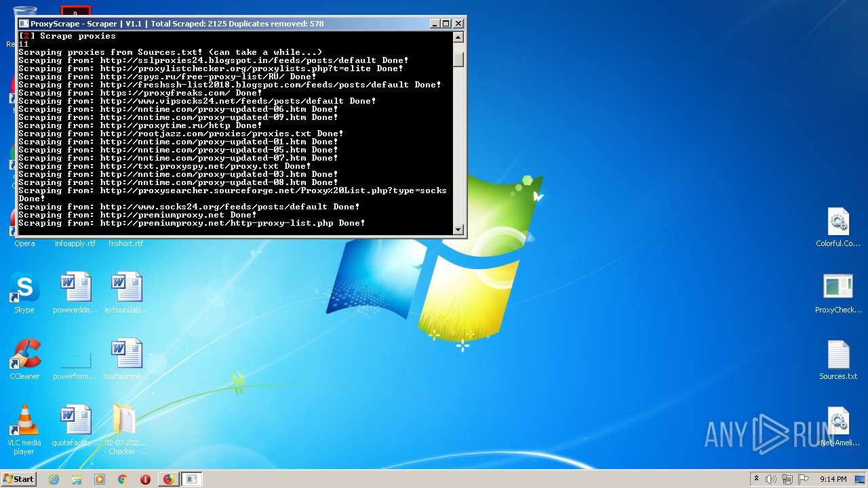Click the proxytime.ru/http line

(140, 125)
